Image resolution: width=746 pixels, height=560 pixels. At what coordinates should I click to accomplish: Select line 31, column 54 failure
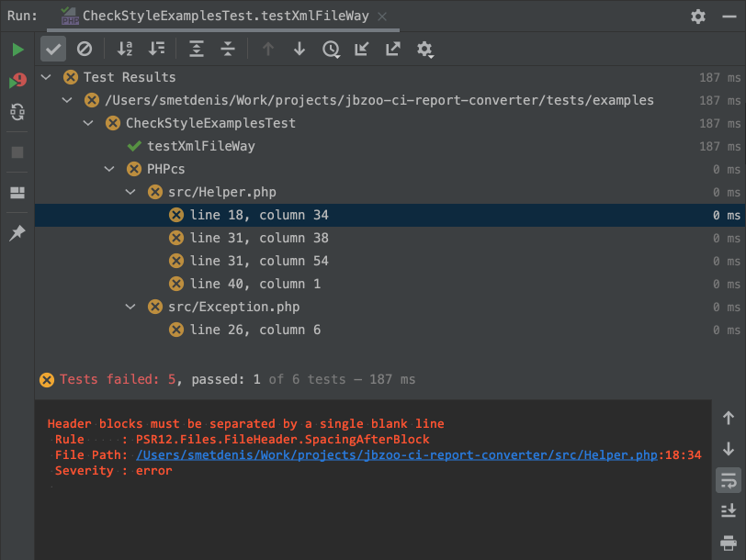tap(390, 261)
